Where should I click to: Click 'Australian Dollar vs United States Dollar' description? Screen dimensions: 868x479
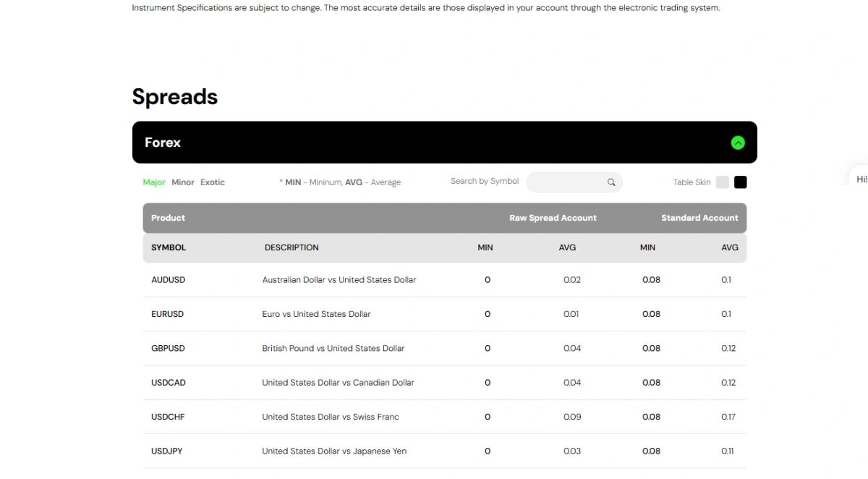(339, 280)
